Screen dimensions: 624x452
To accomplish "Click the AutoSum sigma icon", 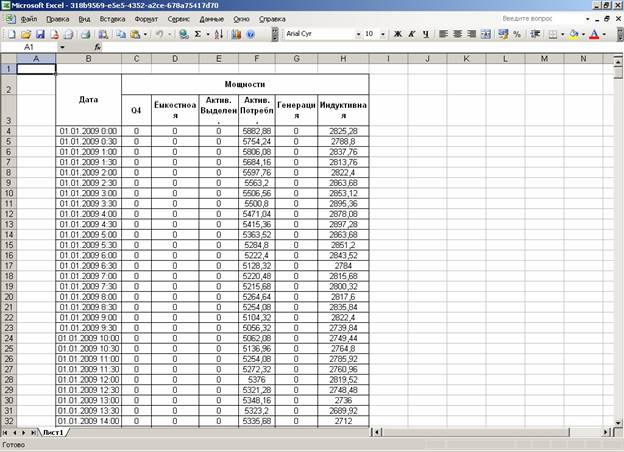I will click(198, 34).
